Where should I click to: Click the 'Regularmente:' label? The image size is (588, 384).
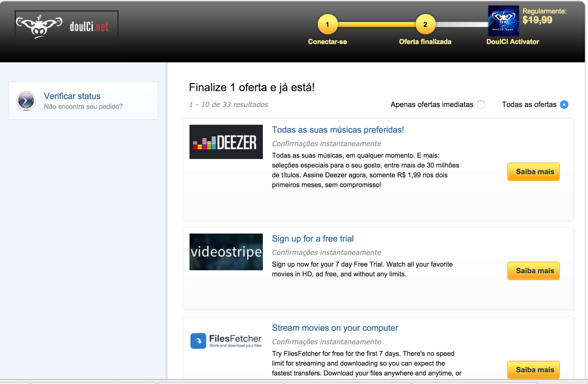pos(544,11)
